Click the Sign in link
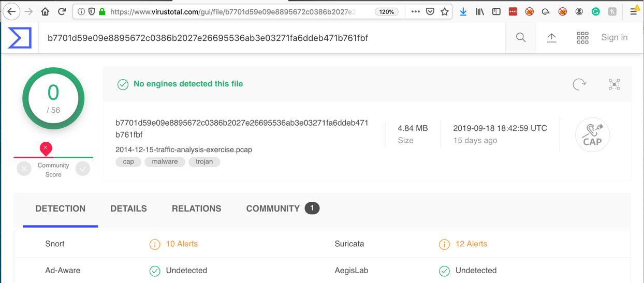Viewport: 644px width, 283px height. coord(614,37)
